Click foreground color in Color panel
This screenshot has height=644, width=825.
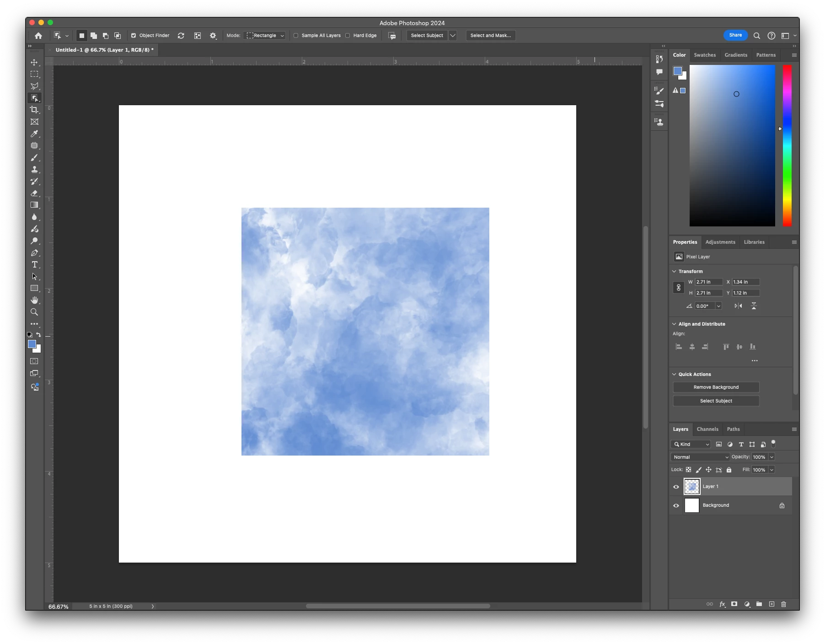click(678, 71)
